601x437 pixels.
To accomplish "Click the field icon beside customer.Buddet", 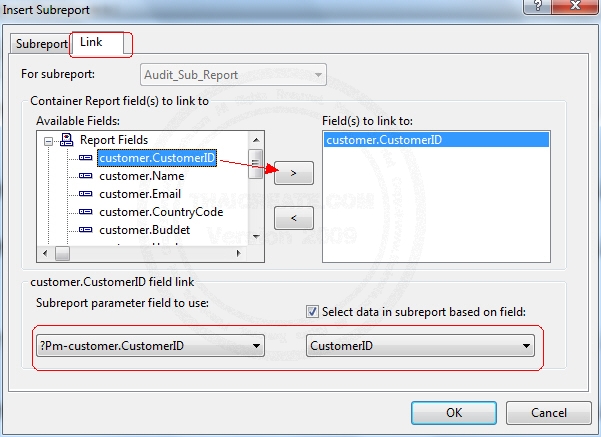I will pyautogui.click(x=85, y=230).
